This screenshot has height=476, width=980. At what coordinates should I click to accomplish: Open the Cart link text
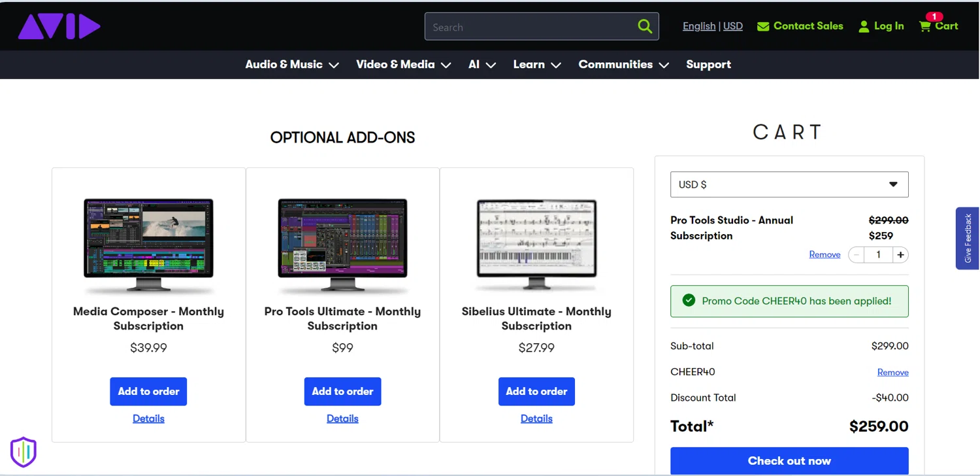(x=946, y=26)
